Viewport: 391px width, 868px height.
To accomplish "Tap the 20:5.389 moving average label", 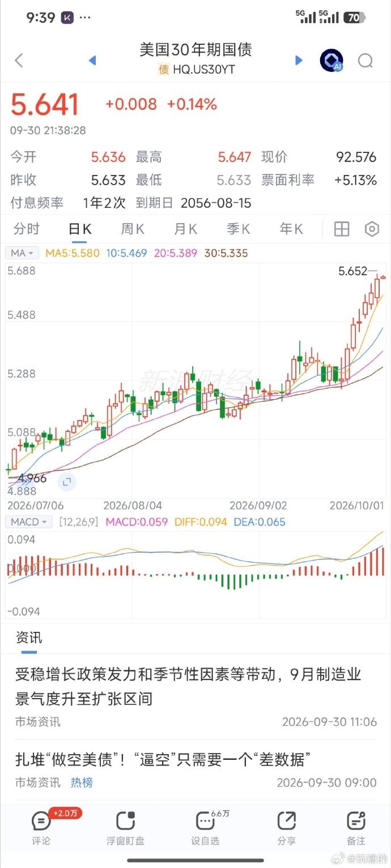I will pyautogui.click(x=176, y=253).
